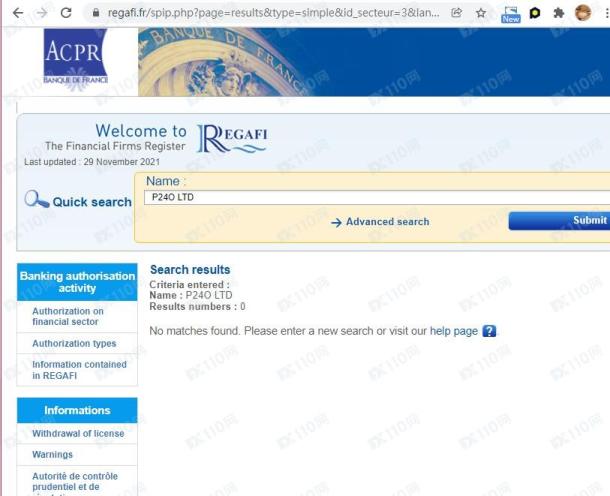This screenshot has width=610, height=496.
Task: Open Withdrawal of license item
Action: point(77,433)
